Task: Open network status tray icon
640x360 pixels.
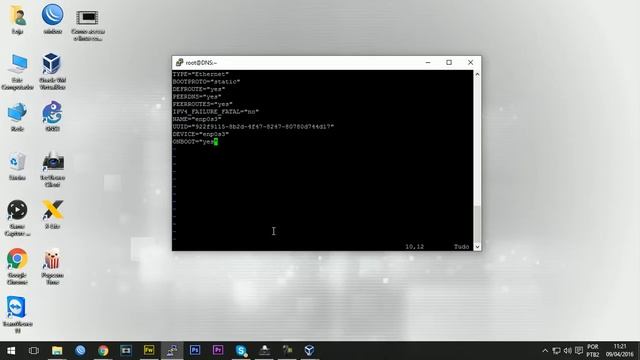Action: click(x=556, y=351)
